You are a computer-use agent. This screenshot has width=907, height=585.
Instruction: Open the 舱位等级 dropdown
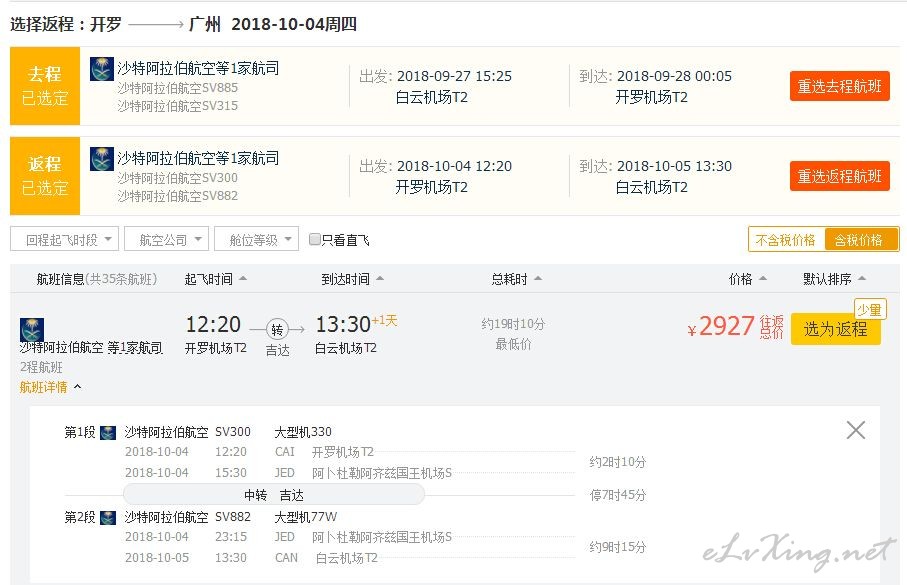coord(256,239)
